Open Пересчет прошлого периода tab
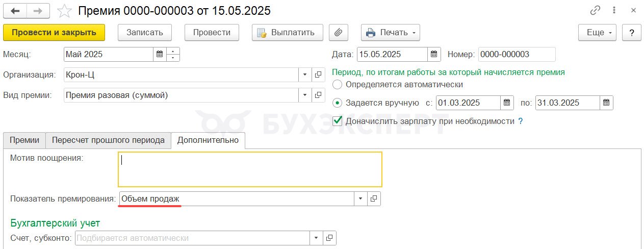The width and height of the screenshot is (644, 249). [x=108, y=140]
